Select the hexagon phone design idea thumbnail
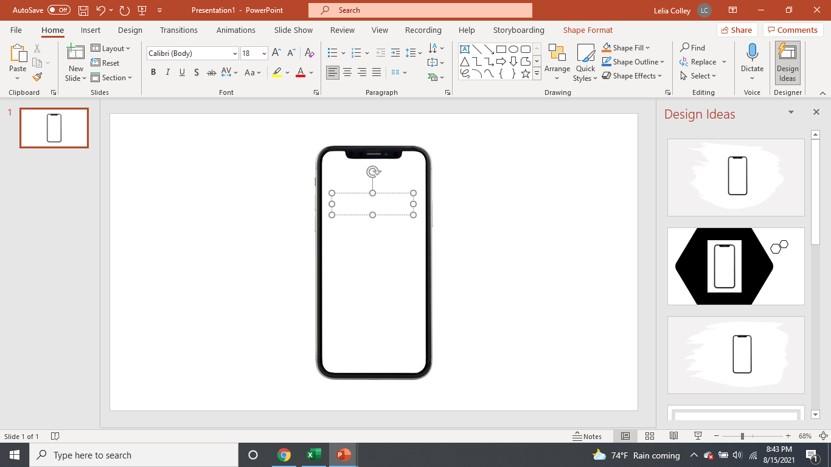This screenshot has width=831, height=467. [x=735, y=266]
